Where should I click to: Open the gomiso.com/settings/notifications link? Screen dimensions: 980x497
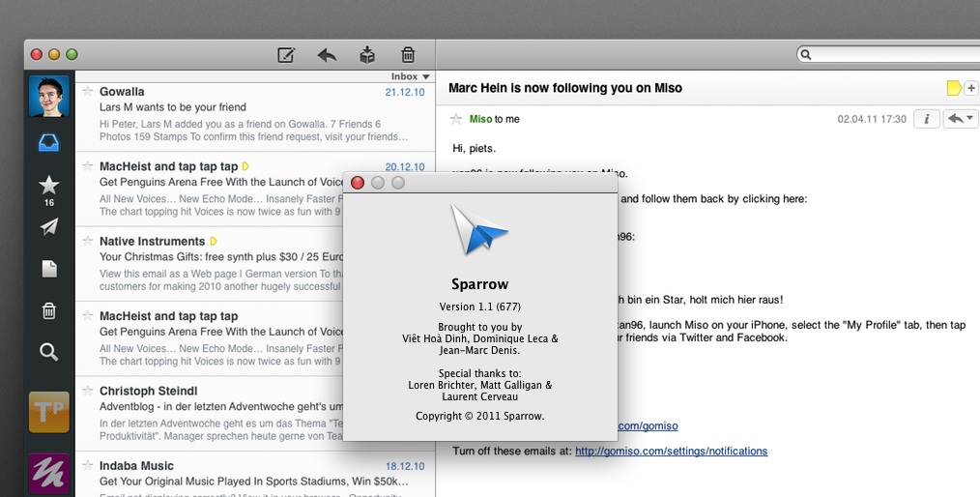(x=672, y=451)
